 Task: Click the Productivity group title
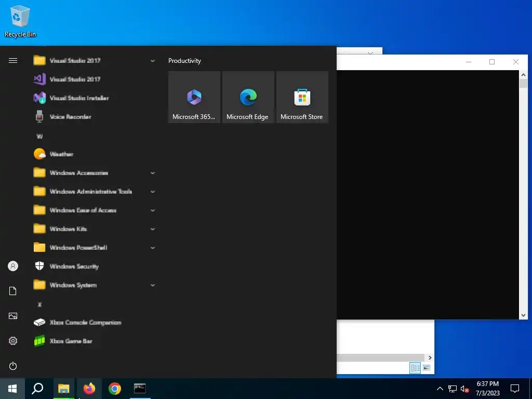[x=184, y=61]
